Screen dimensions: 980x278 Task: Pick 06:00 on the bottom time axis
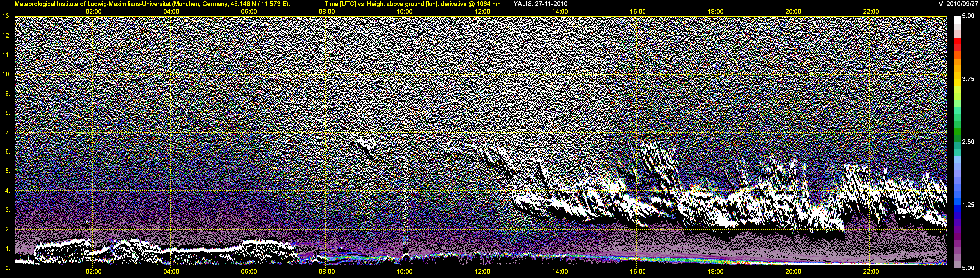click(249, 272)
